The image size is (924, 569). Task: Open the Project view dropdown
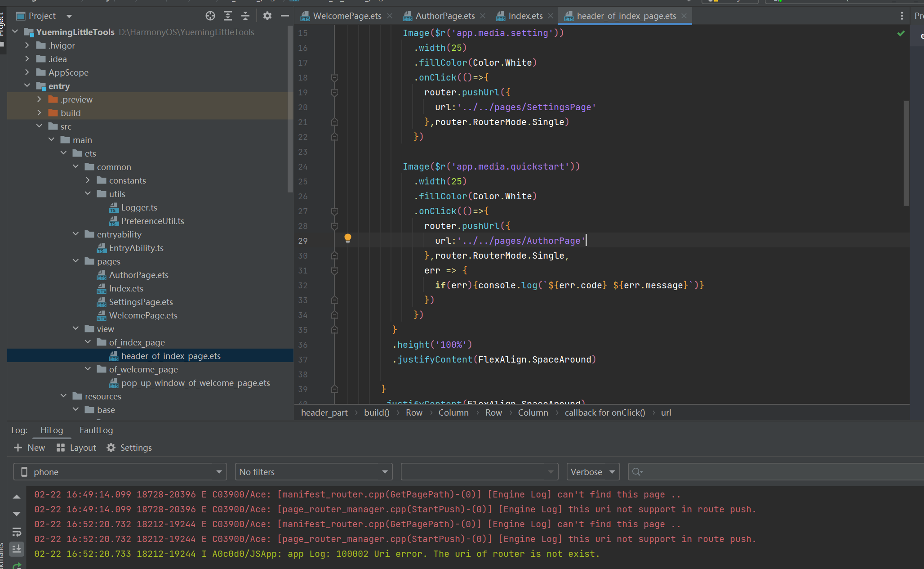pos(69,16)
